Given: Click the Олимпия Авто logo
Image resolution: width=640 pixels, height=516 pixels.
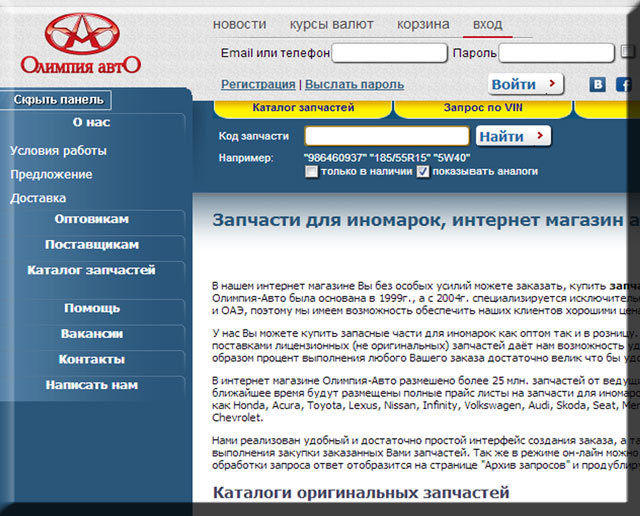Looking at the screenshot, I should coord(81,43).
